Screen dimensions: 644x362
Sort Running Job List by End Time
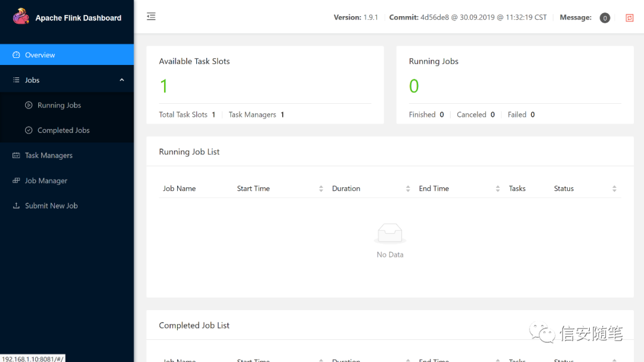pyautogui.click(x=497, y=188)
